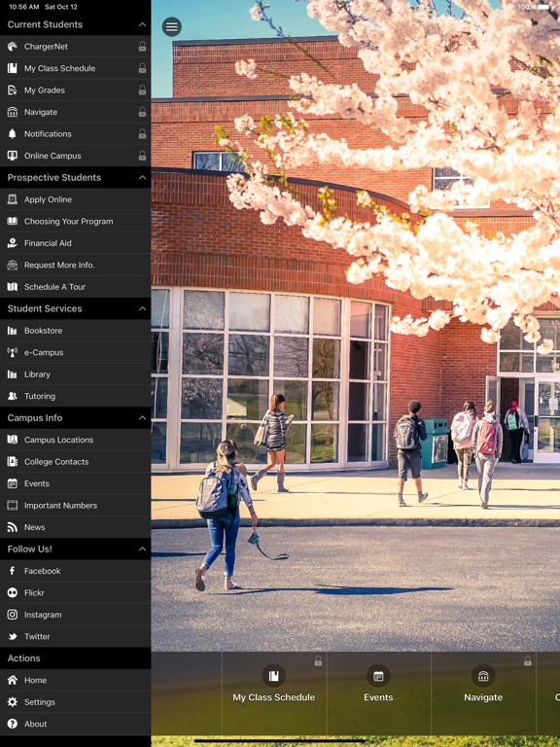Open the News RSS feed icon
Image resolution: width=560 pixels, height=747 pixels.
13,527
